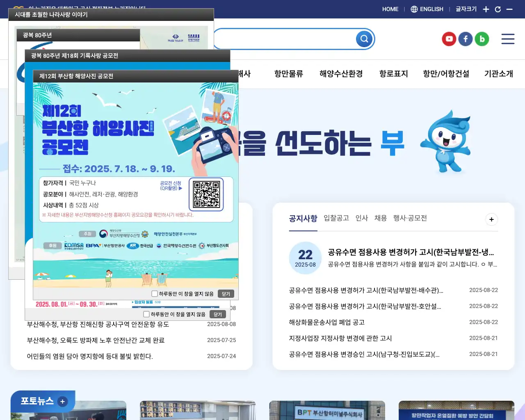The height and width of the screenshot is (420, 525).
Task: Close the 부산항 해양사진 공모전 popup with 닫기
Action: click(226, 294)
